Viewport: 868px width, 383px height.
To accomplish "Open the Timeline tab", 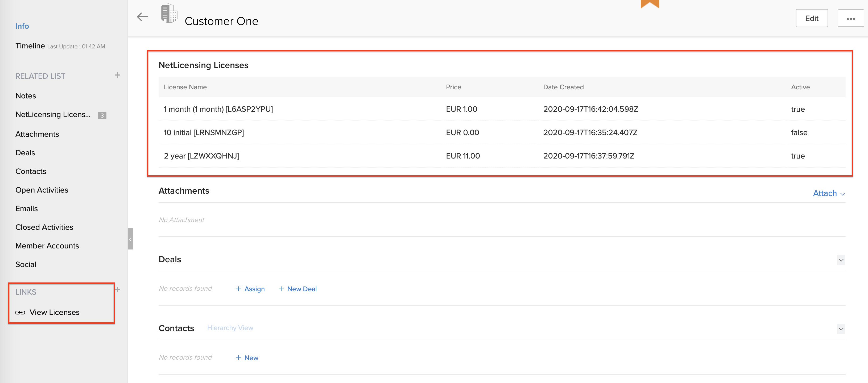I will [30, 46].
